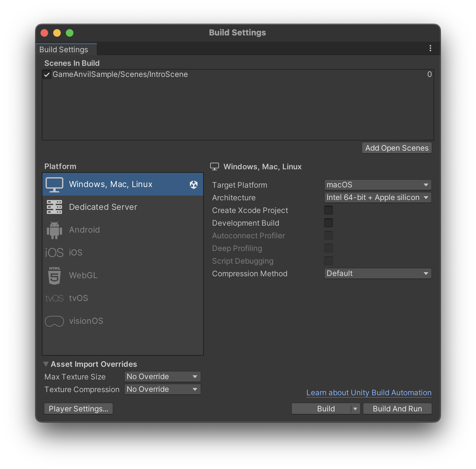The height and width of the screenshot is (469, 476).
Task: Collapse the Asset Import Overrides section
Action: (46, 364)
